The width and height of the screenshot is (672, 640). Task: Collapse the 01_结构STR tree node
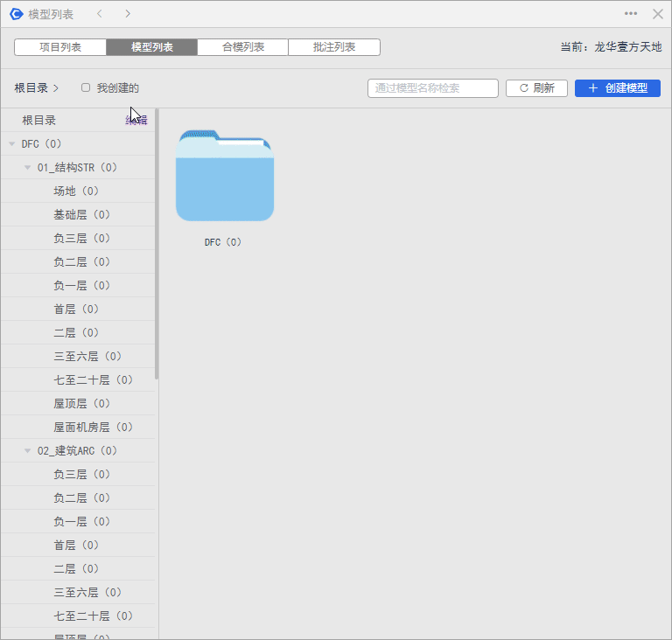point(28,167)
